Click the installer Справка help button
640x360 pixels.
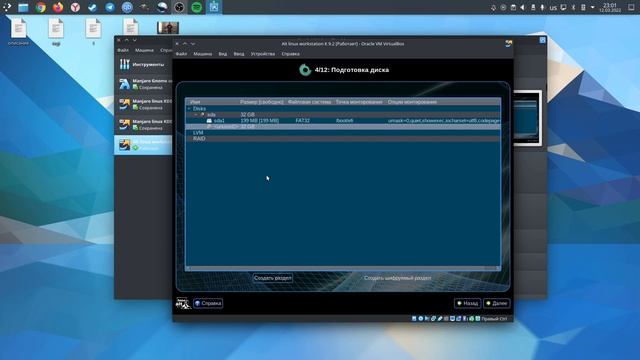tap(208, 303)
